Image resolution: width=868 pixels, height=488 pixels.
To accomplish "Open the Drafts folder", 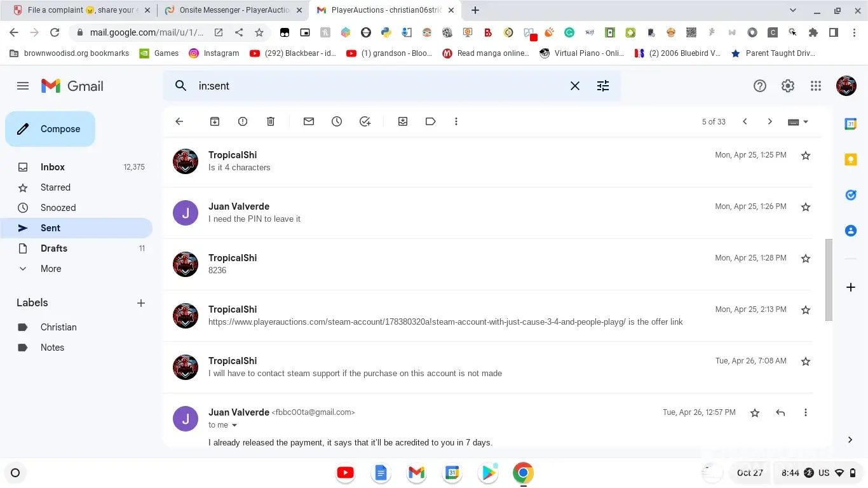I will (x=76, y=248).
